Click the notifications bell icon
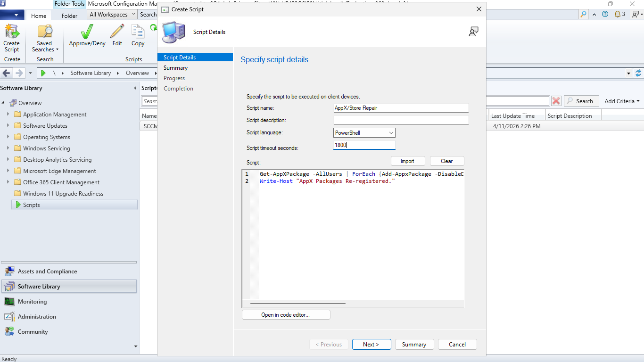 coord(618,14)
